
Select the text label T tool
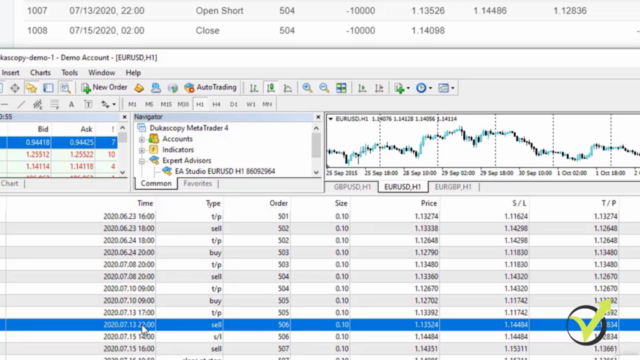coord(88,104)
